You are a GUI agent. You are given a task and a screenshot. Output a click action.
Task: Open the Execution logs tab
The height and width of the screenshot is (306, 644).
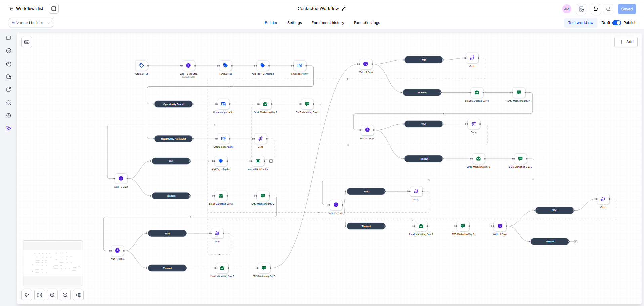pos(367,23)
